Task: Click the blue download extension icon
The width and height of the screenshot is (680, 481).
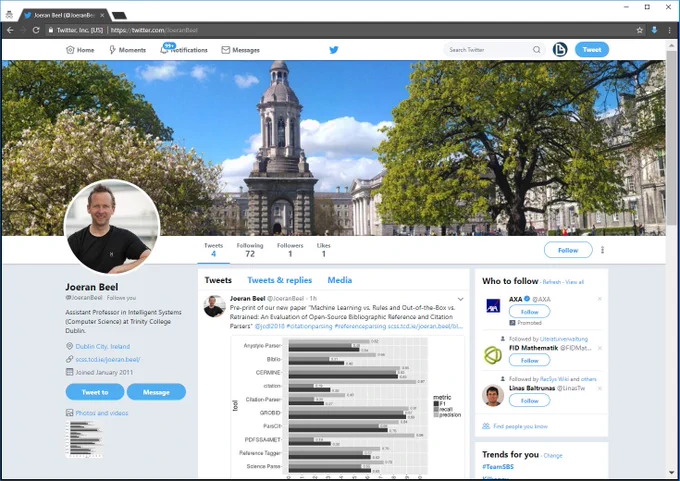Action: pos(654,30)
